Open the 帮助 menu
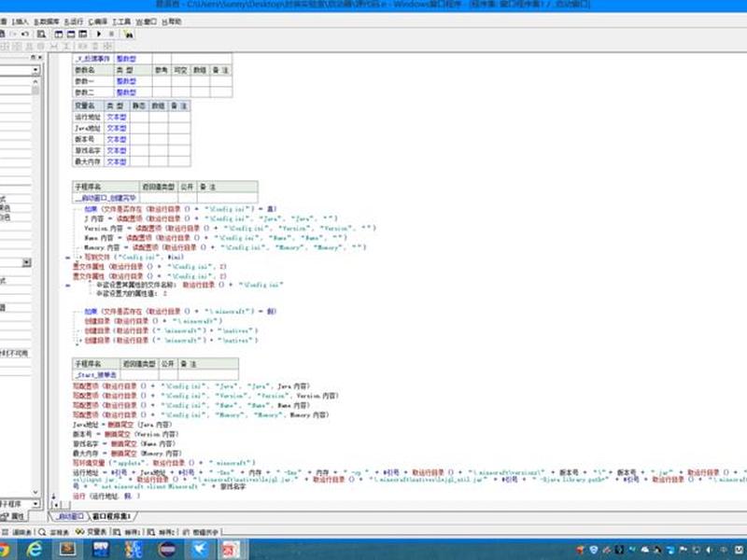747x560 pixels. click(x=172, y=21)
